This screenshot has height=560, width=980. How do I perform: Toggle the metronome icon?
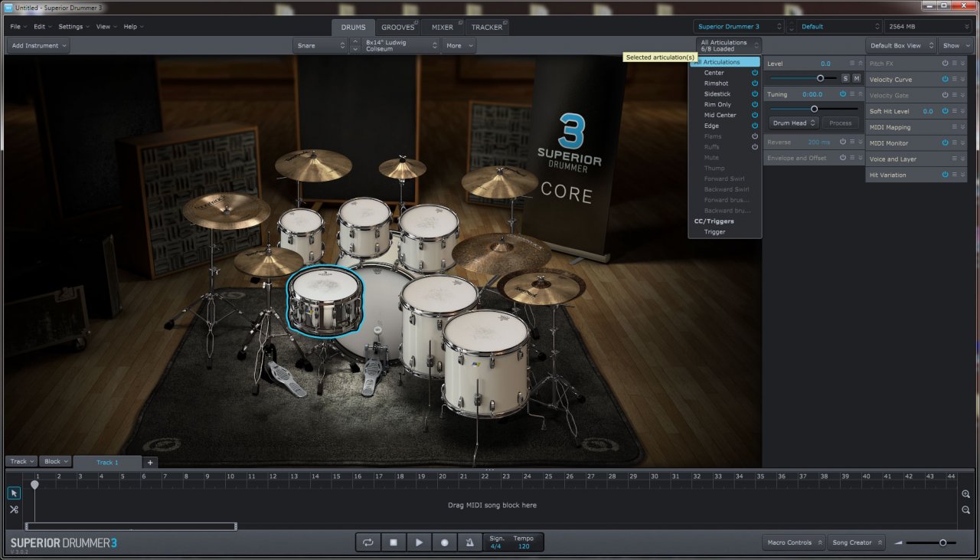pyautogui.click(x=469, y=542)
